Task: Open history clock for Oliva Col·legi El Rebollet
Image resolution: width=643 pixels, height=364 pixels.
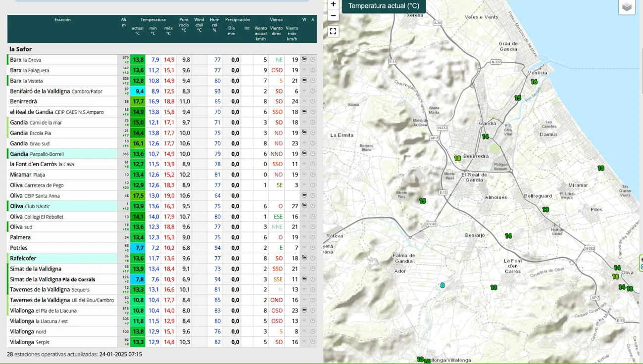Action: click(x=313, y=216)
